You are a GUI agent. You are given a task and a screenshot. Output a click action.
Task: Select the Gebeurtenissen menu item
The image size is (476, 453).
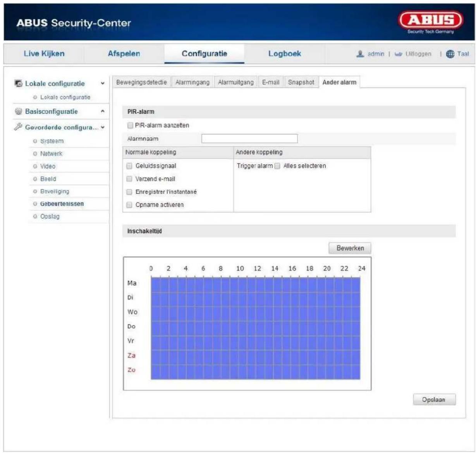[62, 204]
